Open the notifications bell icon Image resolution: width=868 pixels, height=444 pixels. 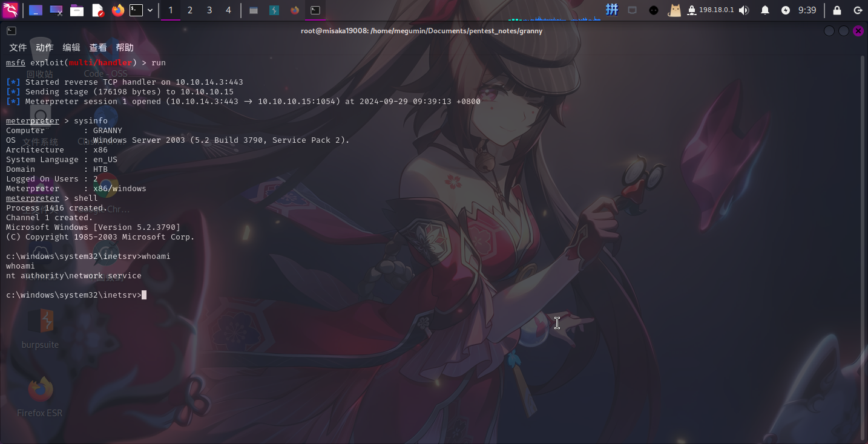765,10
